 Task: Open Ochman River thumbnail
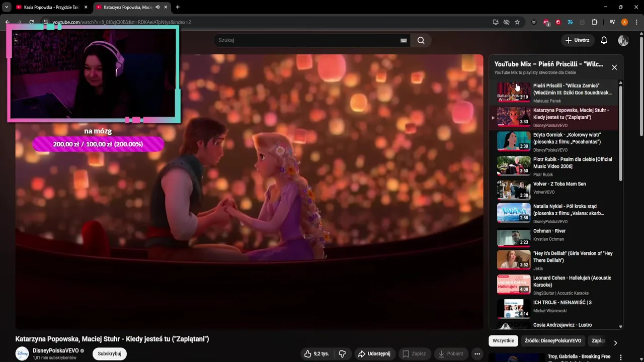click(514, 237)
